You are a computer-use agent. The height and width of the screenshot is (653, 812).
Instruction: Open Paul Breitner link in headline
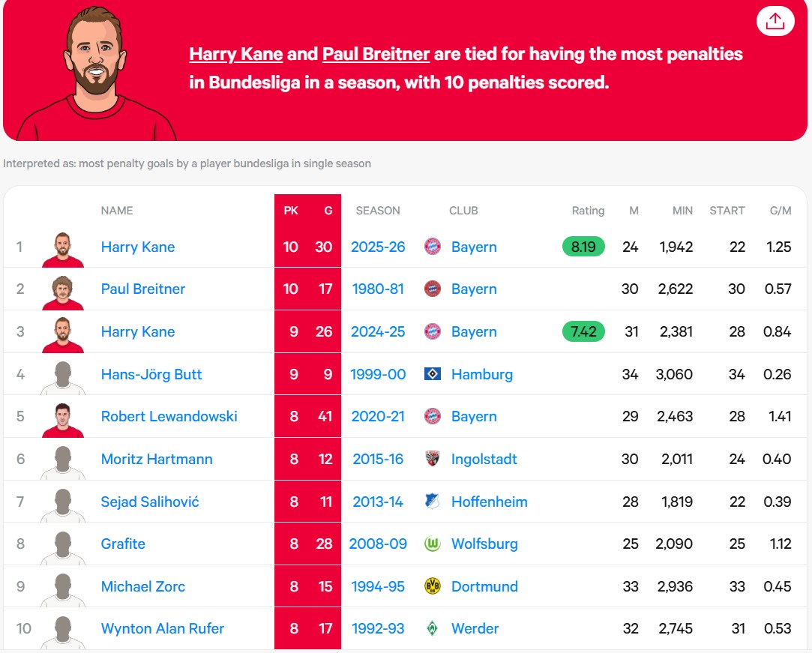[x=376, y=54]
